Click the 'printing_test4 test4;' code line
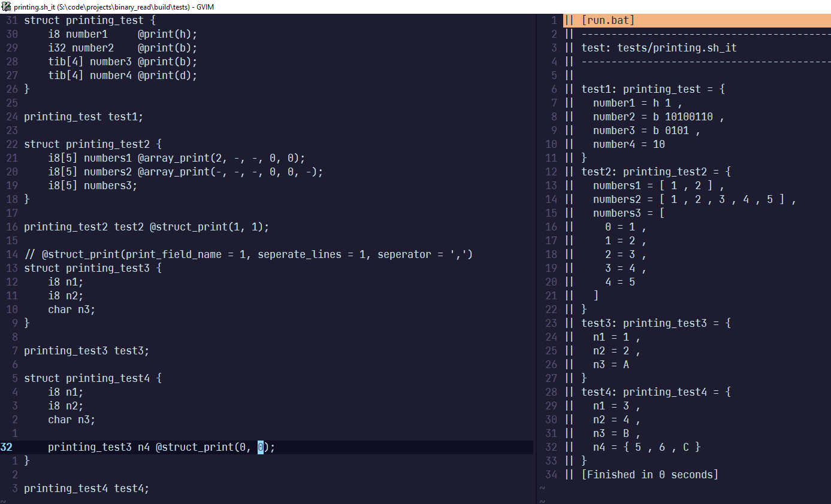Image resolution: width=831 pixels, height=504 pixels. [x=86, y=488]
